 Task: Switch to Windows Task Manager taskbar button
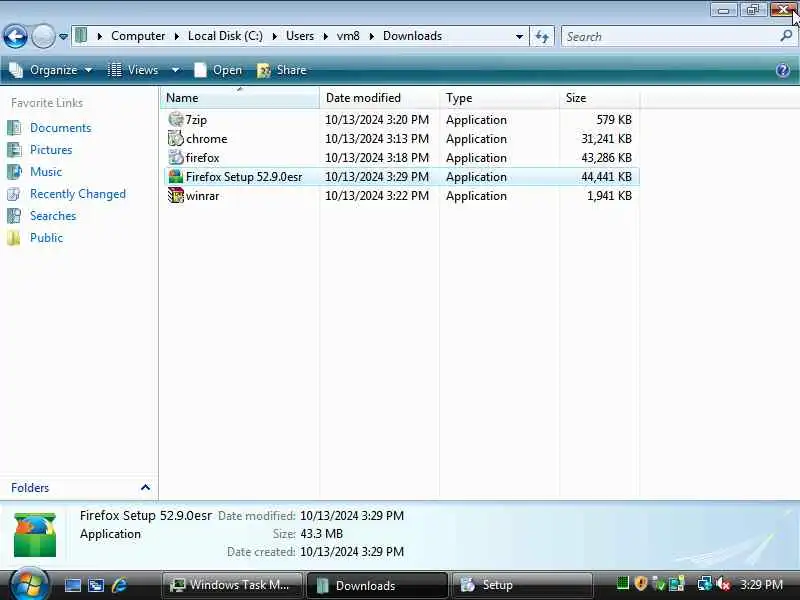point(233,585)
